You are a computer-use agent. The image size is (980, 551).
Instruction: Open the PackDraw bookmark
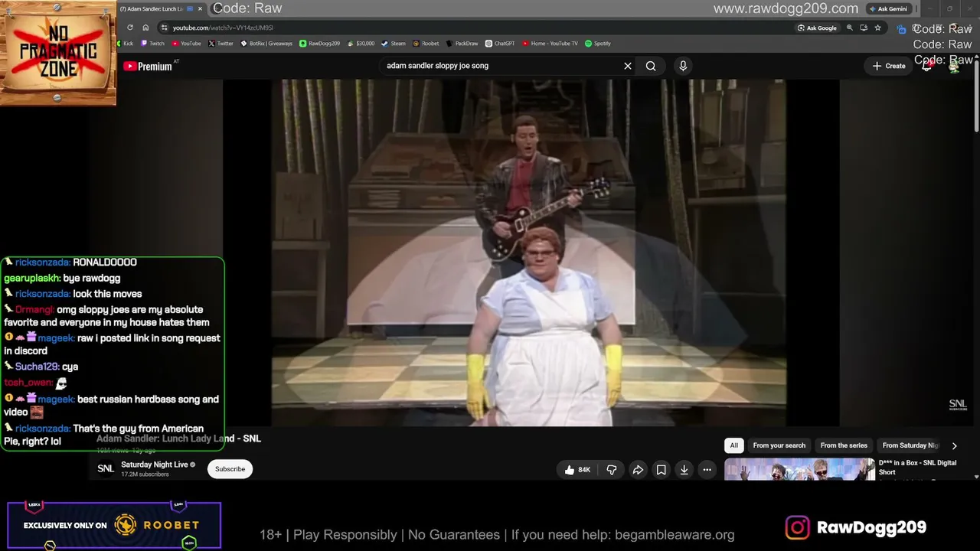(x=462, y=44)
